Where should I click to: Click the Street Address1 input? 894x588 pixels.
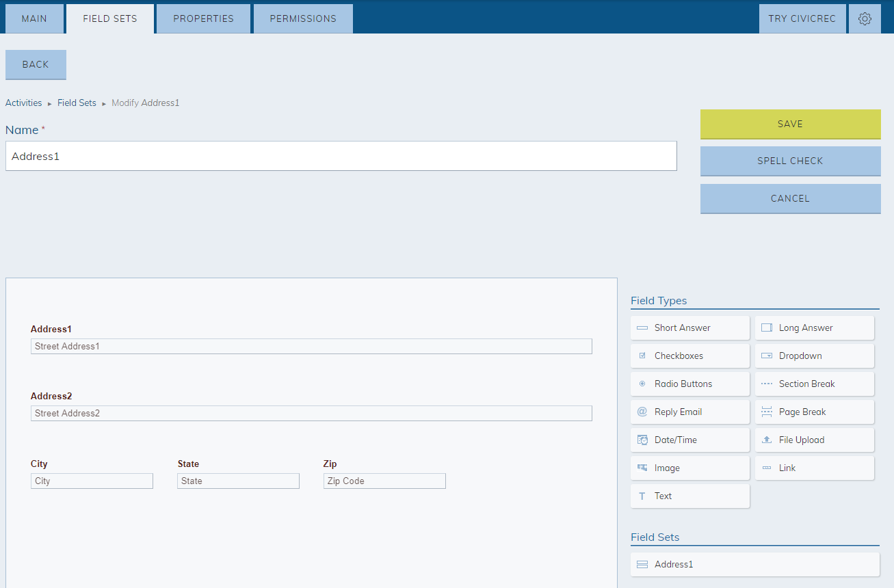click(x=311, y=347)
